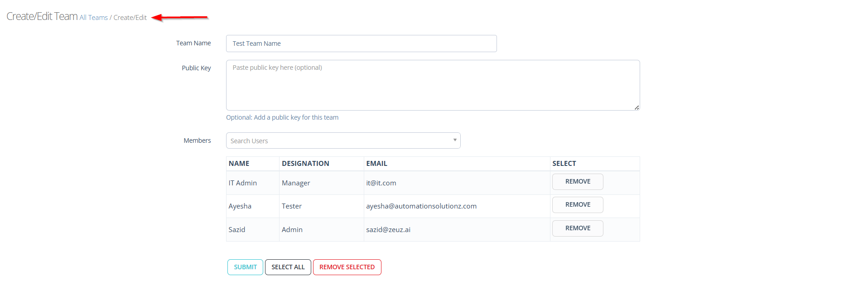Viewport: 868px width, 291px height.
Task: Remove Ayesha from the members table
Action: coord(577,205)
